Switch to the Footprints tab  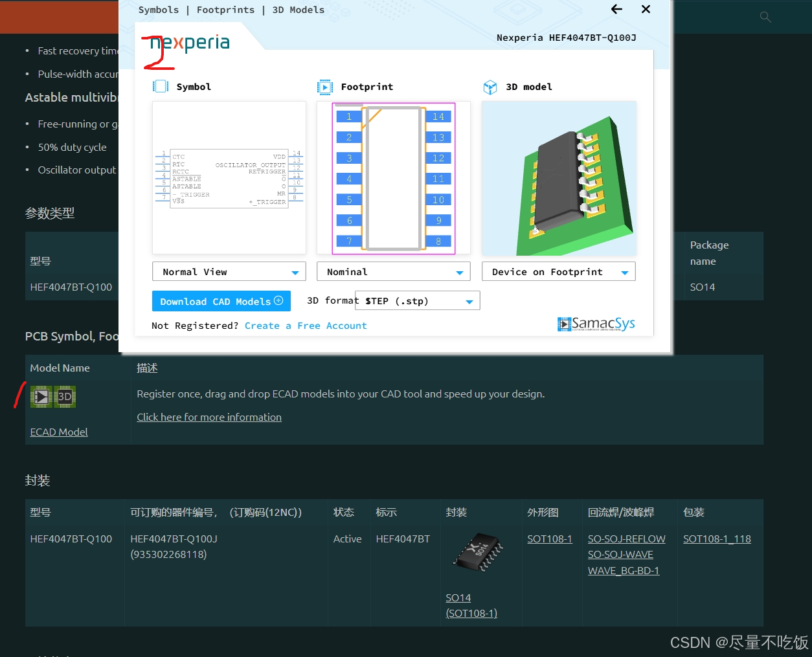point(225,10)
